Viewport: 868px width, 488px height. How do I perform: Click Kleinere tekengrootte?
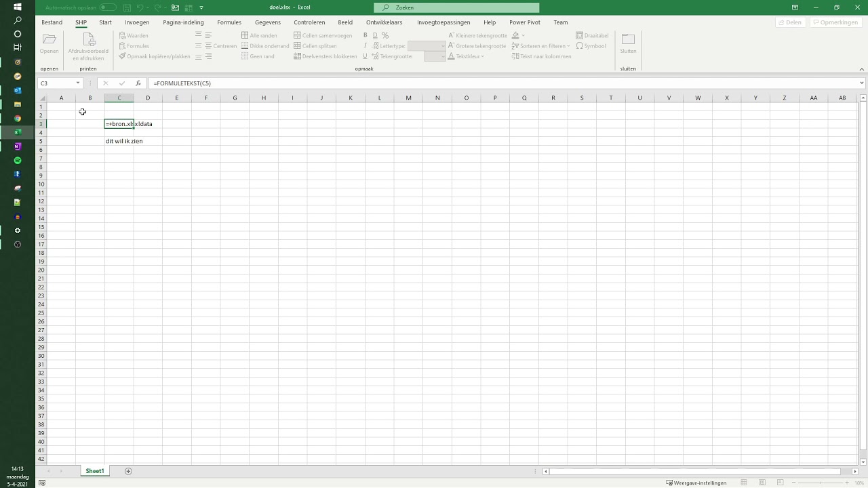click(477, 35)
